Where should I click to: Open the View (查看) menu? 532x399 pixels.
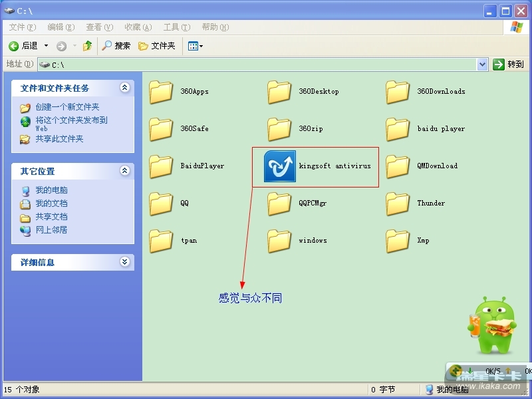[x=99, y=27]
